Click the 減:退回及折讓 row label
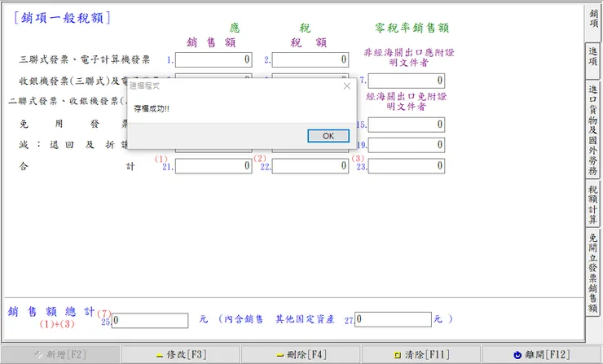Viewport: 603px width, 364px height. 73,145
